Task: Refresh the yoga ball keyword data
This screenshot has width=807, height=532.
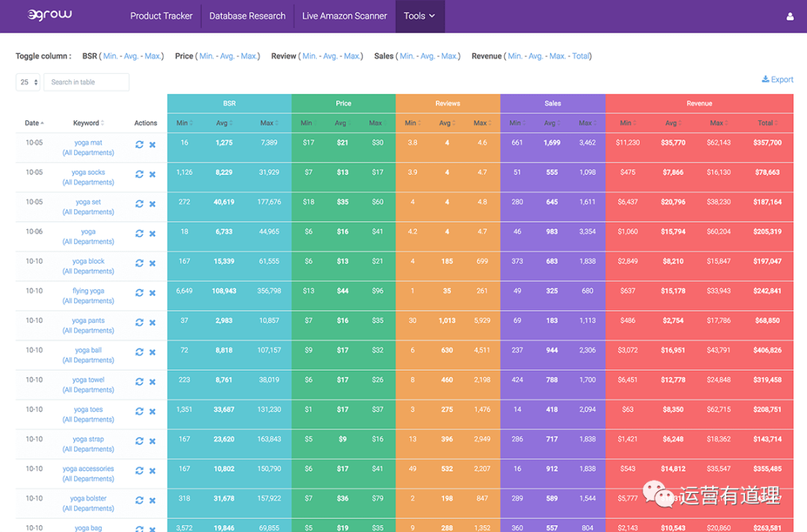Action: pos(139,352)
